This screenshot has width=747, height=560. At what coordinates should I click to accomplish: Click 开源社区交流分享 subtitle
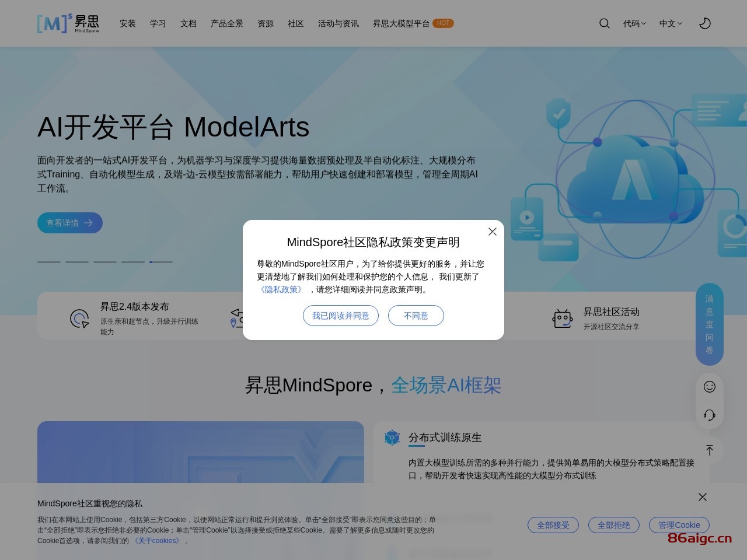point(612,327)
